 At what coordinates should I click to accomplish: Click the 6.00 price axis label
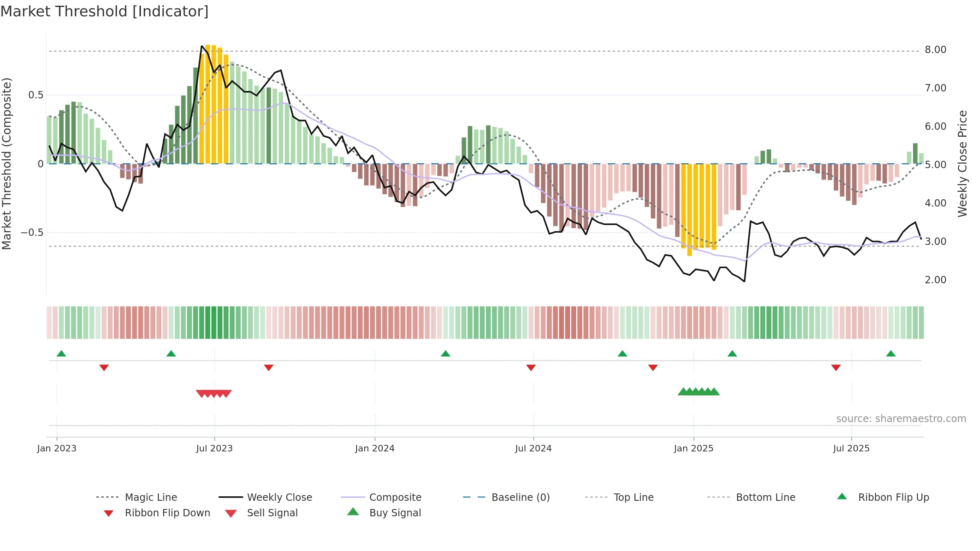pyautogui.click(x=935, y=127)
